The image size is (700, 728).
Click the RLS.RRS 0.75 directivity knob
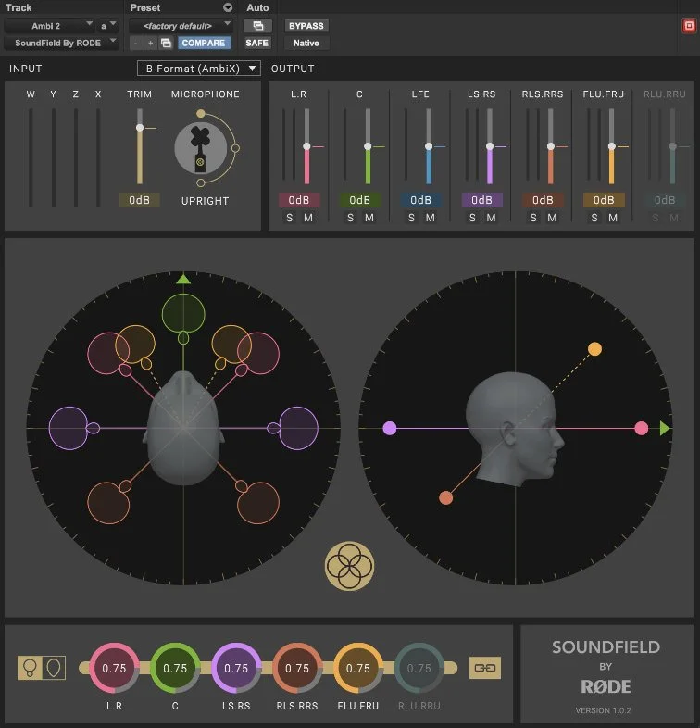click(297, 668)
